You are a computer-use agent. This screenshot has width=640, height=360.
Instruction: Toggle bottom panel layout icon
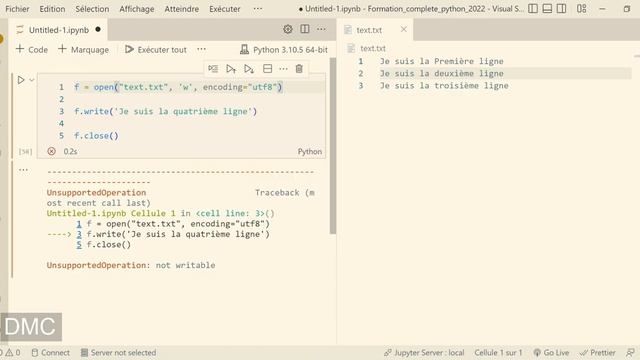[547, 9]
